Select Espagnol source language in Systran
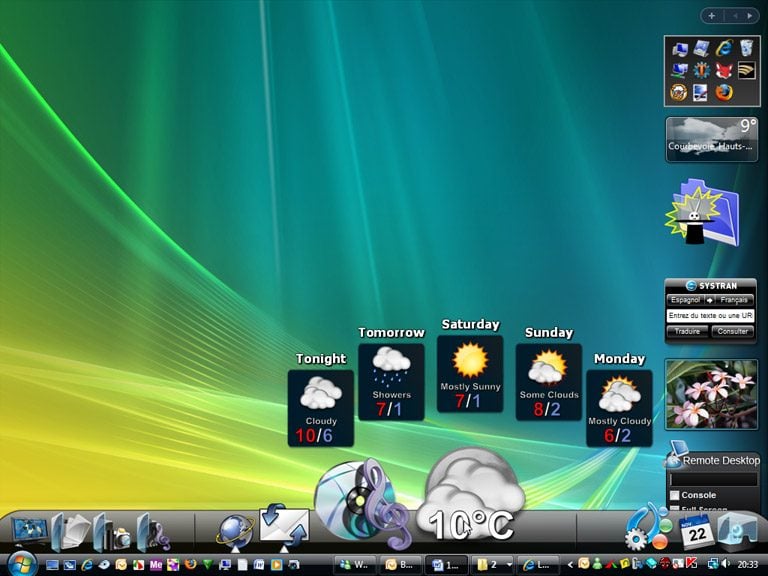 click(x=685, y=300)
